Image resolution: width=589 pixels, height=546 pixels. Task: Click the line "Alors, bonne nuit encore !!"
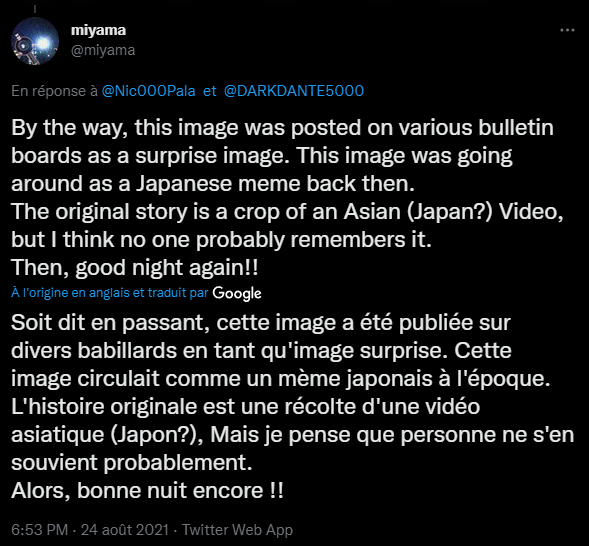point(147,490)
